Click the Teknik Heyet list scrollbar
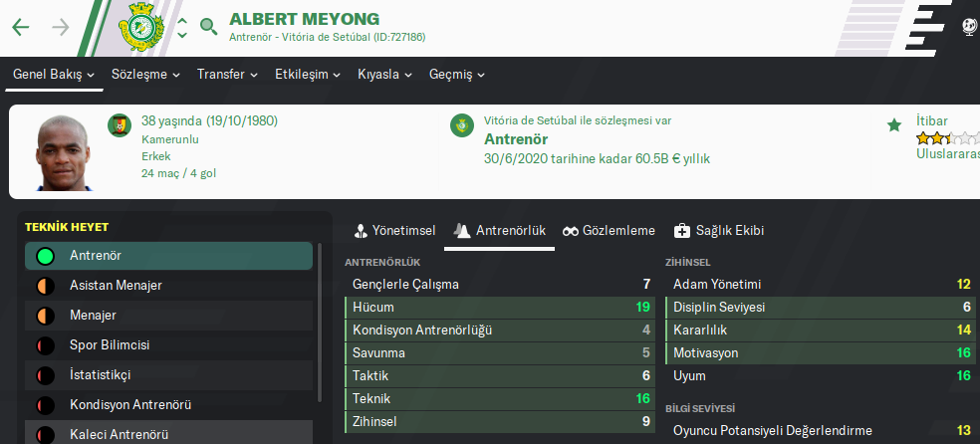Viewport: 980px width, 444px height. tap(320, 329)
